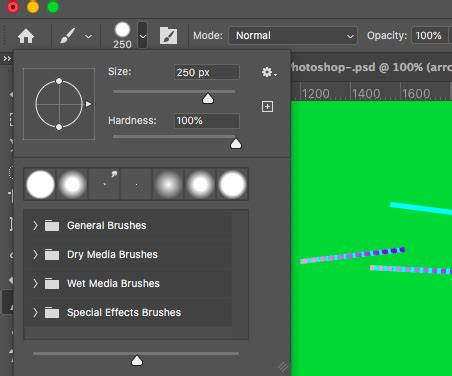Open the brush picker gear menu

269,72
